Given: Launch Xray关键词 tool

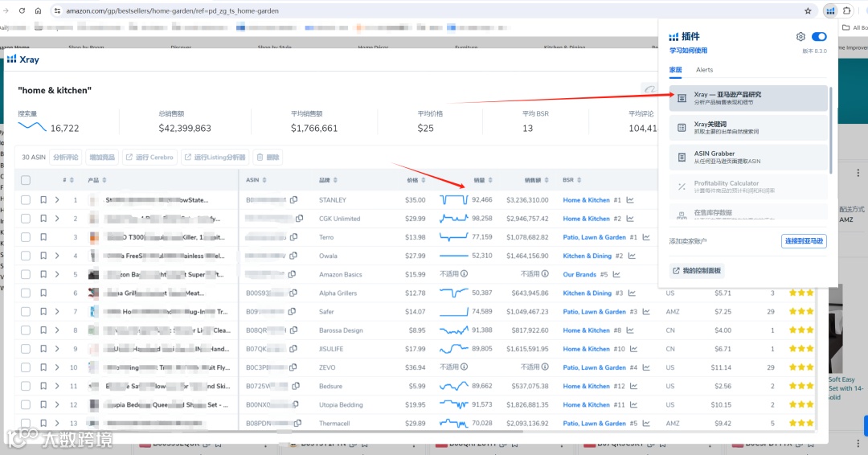Looking at the screenshot, I should (748, 128).
